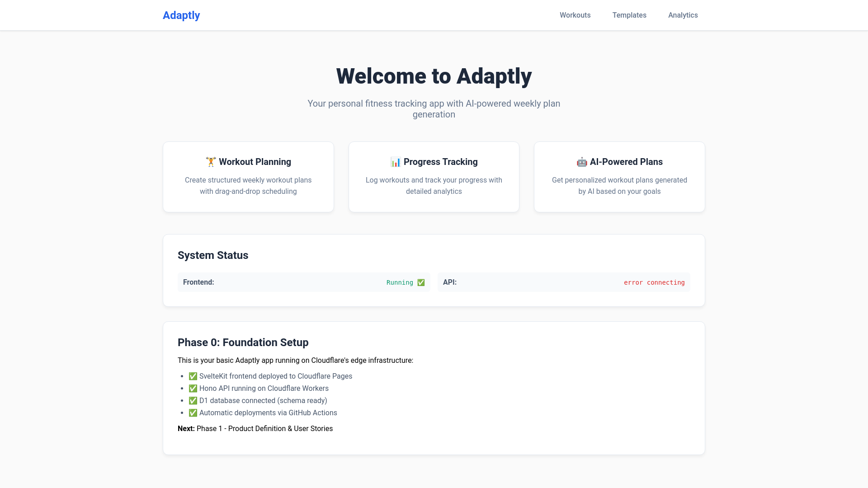
Task: Click 'Automatic deployments via GitHub Actions' text
Action: pos(268,413)
